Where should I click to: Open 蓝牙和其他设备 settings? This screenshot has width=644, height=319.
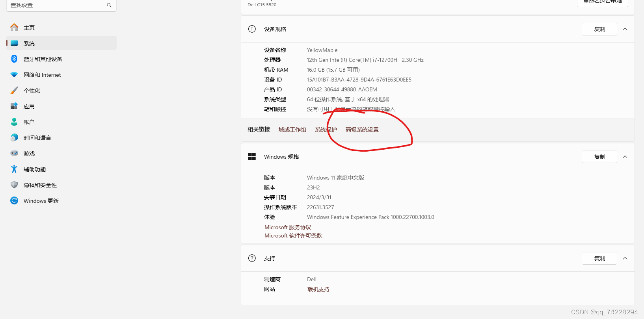(61, 59)
